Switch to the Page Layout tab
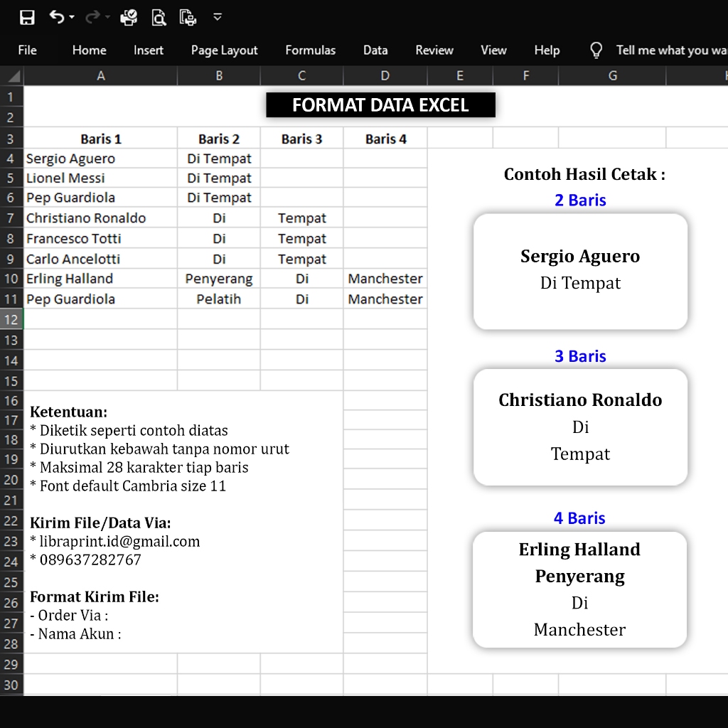 pos(224,50)
